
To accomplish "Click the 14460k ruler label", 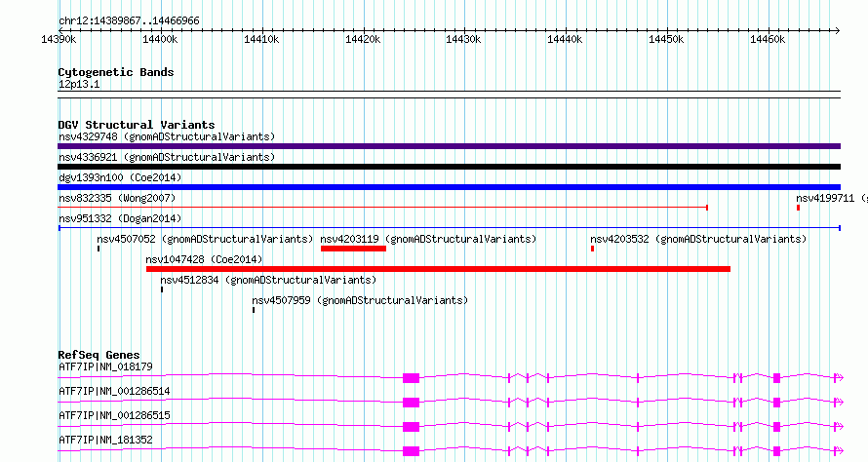I will 768,39.
